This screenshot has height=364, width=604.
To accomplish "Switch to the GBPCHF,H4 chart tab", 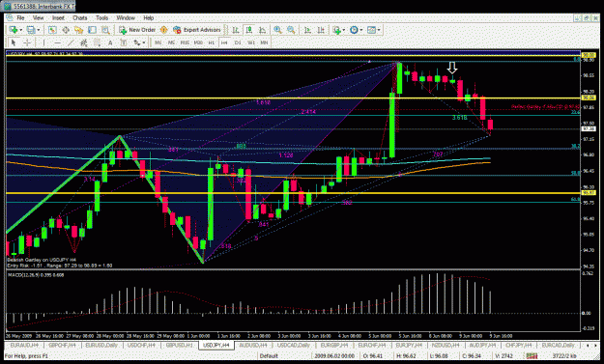I will (62, 345).
